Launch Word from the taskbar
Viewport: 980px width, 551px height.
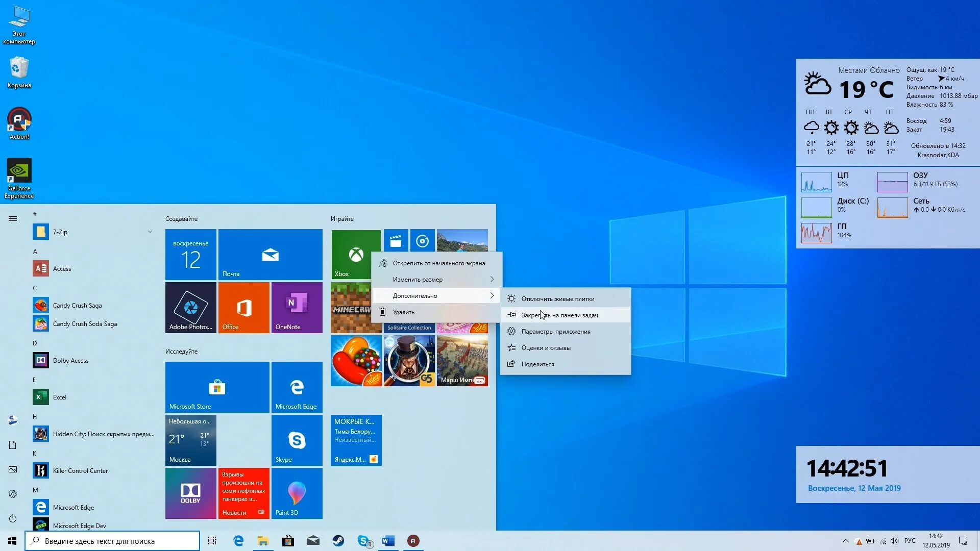[x=388, y=541]
